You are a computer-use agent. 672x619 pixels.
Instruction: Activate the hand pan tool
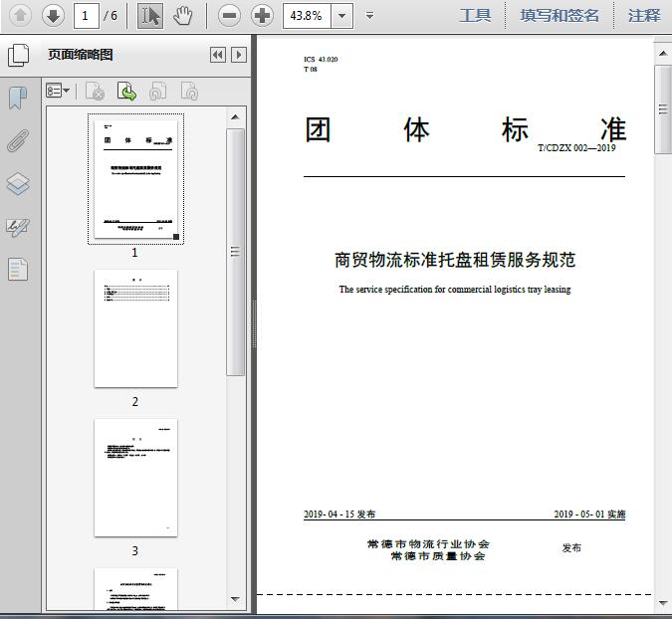coord(183,16)
